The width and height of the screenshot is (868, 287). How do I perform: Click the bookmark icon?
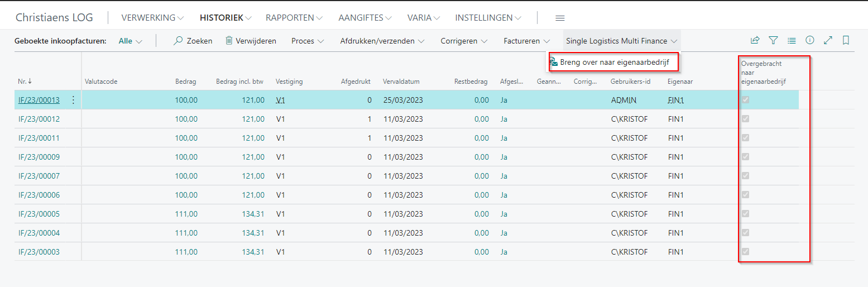tap(846, 40)
